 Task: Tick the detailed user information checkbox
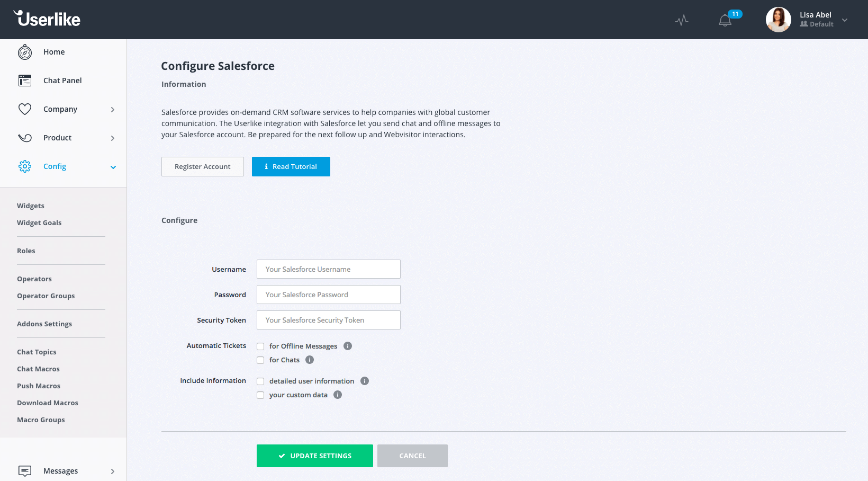[x=260, y=381]
